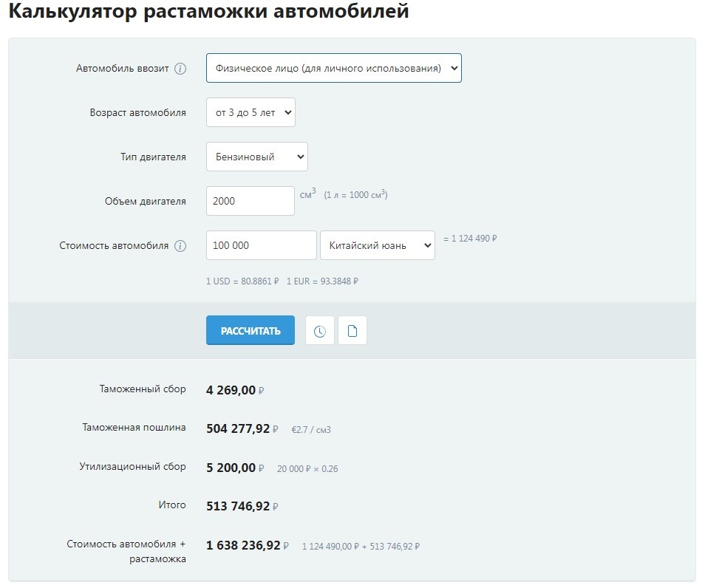Screen dimensions: 705x588
Task: Open the currency dropdown showing 'Китайский юань'
Action: (378, 245)
